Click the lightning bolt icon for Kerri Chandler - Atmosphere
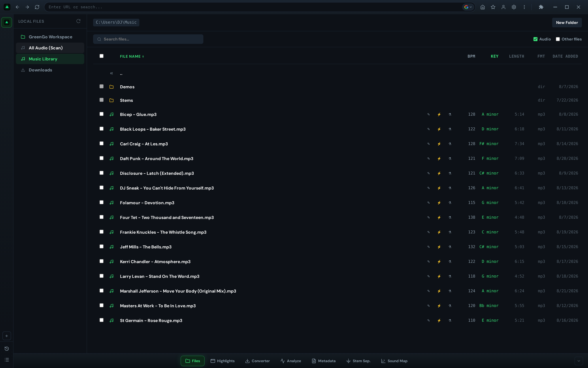The height and width of the screenshot is (368, 588). pos(439,262)
